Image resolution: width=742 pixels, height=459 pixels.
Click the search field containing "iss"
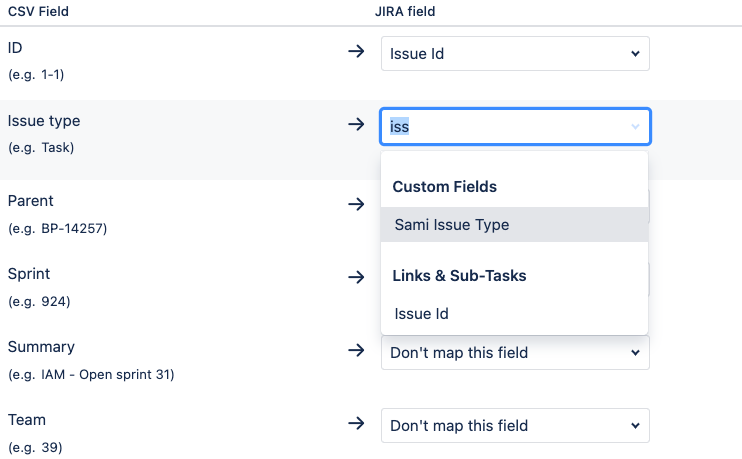coord(500,127)
